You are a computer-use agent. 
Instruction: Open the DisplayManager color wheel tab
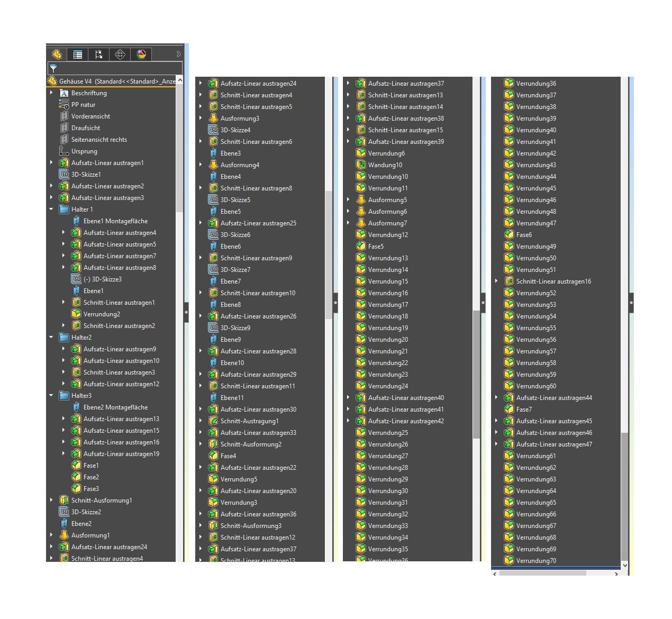[x=141, y=54]
